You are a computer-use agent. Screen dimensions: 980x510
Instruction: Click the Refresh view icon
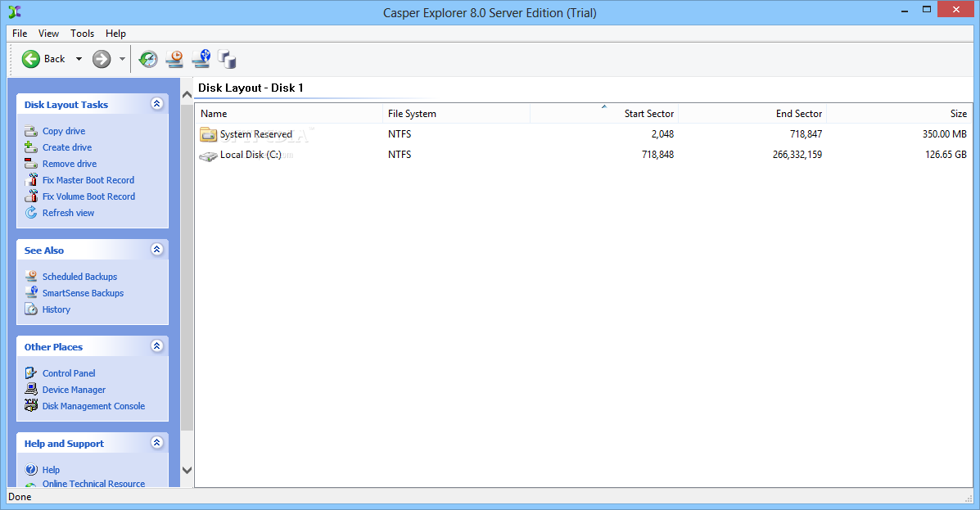31,213
